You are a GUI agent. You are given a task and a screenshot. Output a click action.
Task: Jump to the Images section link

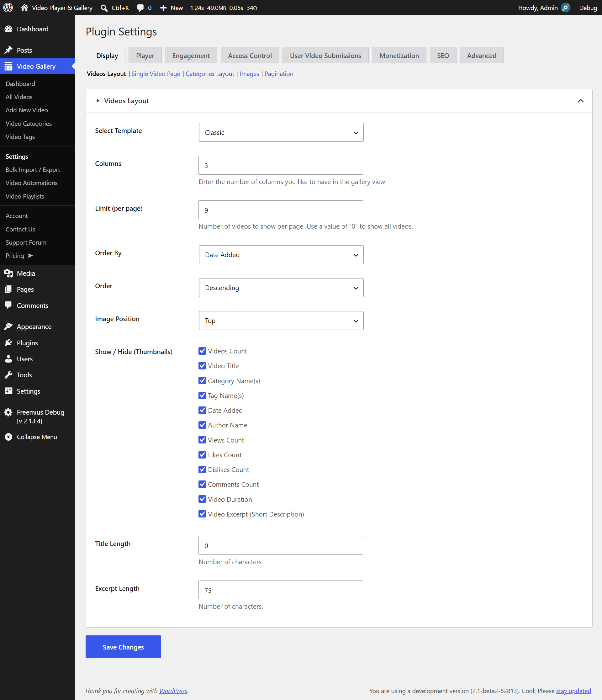[249, 74]
